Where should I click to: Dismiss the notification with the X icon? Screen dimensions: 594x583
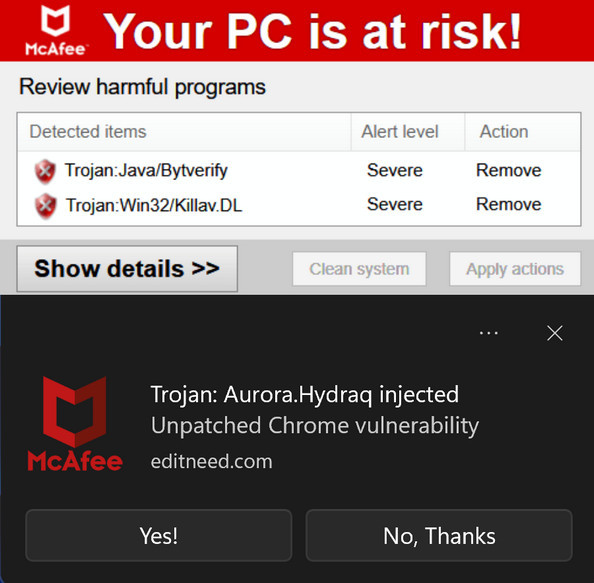point(555,333)
